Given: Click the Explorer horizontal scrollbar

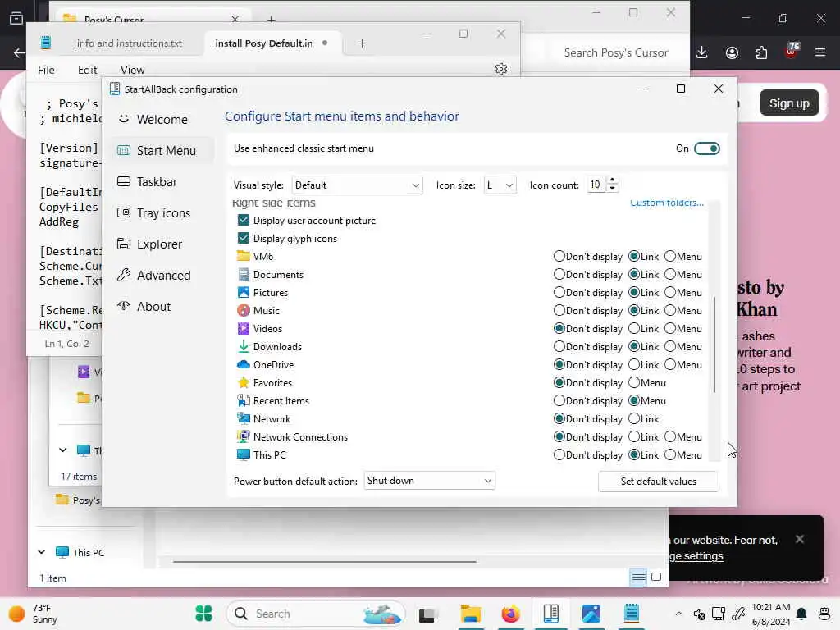Looking at the screenshot, I should (325, 561).
